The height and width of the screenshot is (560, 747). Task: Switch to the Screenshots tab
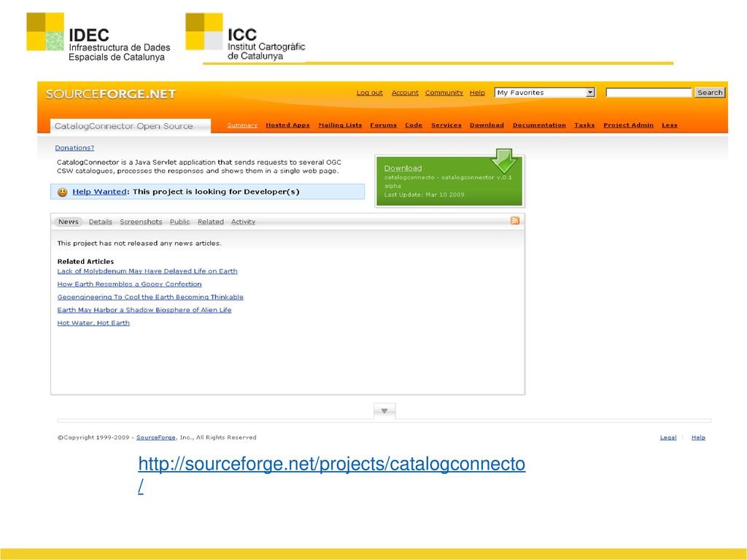click(141, 222)
